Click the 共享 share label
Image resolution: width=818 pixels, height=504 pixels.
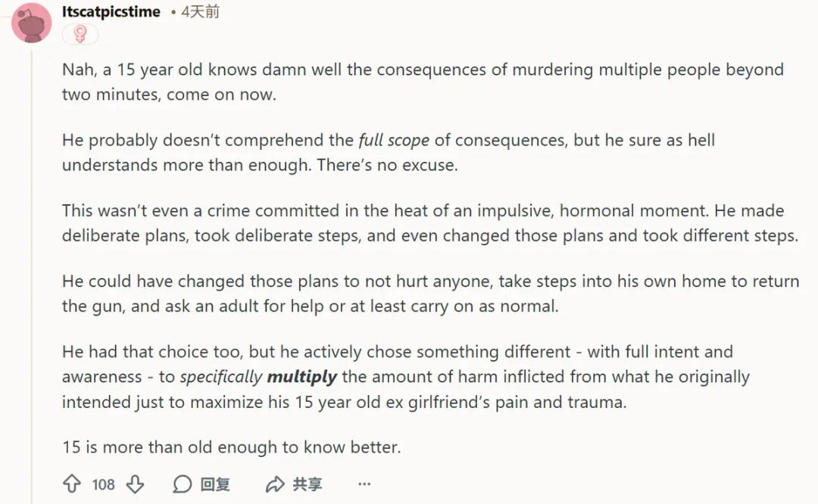[308, 484]
